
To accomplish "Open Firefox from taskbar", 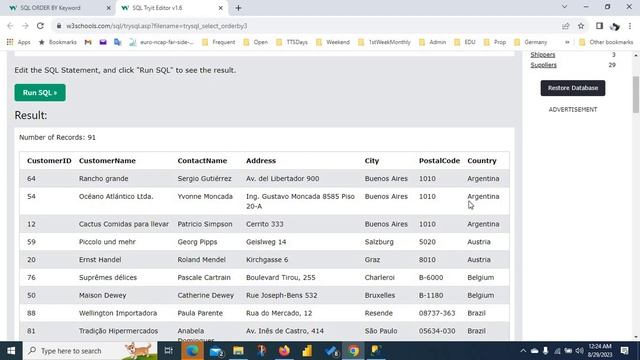I will [x=284, y=351].
